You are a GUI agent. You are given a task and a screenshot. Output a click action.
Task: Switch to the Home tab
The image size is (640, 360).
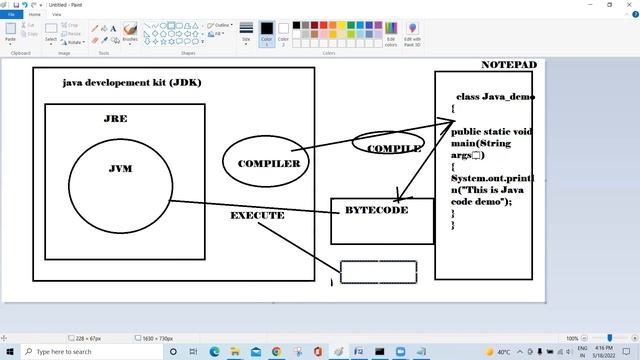coord(35,14)
